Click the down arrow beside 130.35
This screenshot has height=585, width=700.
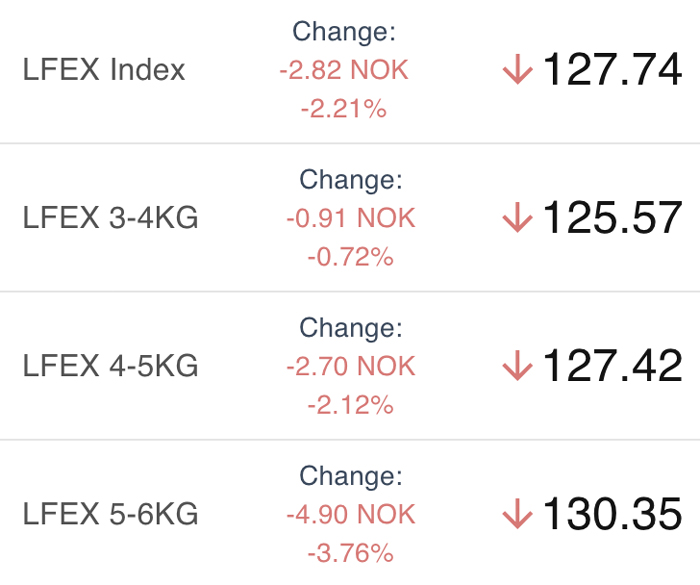[x=517, y=514]
